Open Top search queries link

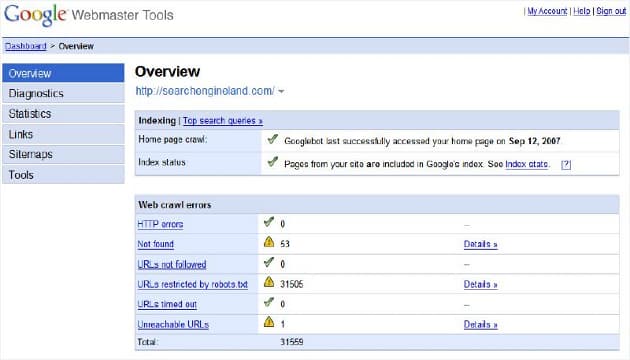pos(223,121)
